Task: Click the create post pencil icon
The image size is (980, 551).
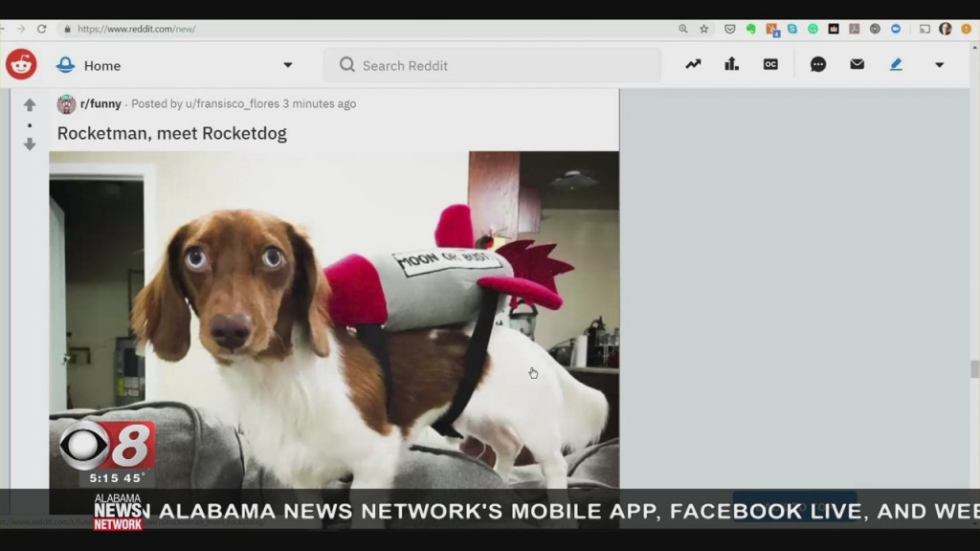Action: (896, 64)
